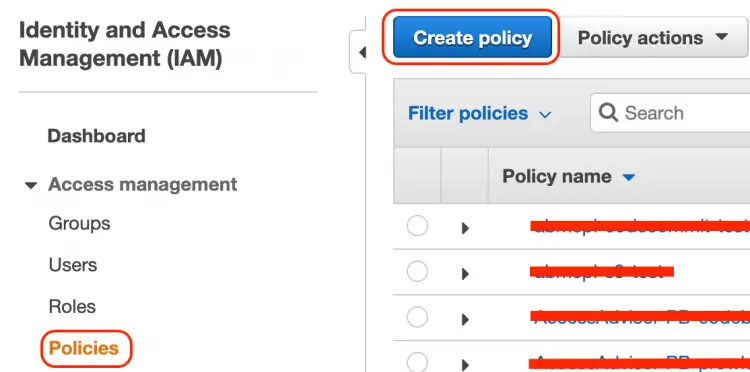Screen dimensions: 750x372
Task: Navigate to Roles
Action: click(72, 306)
